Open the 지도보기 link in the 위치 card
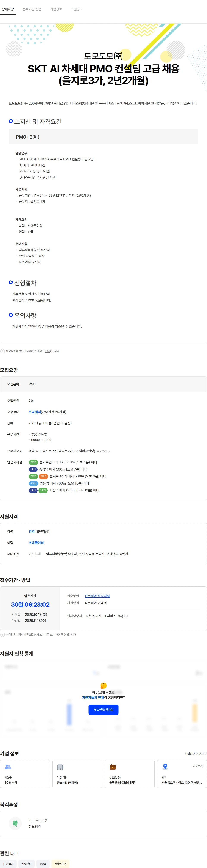Screen dimensions: 207x868 pos(198,766)
